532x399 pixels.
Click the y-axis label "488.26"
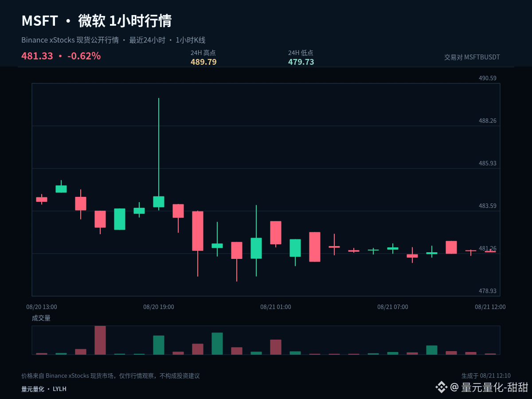[x=488, y=121]
